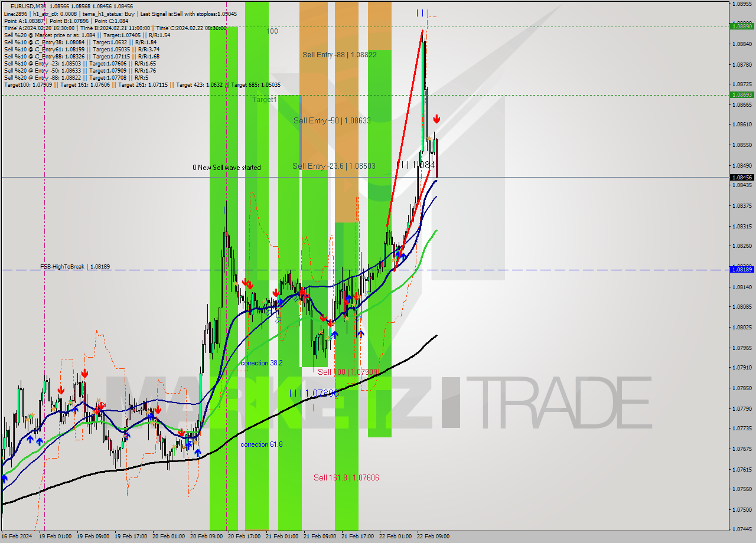Click the '0 New Sell wave started' annotation

click(x=227, y=168)
